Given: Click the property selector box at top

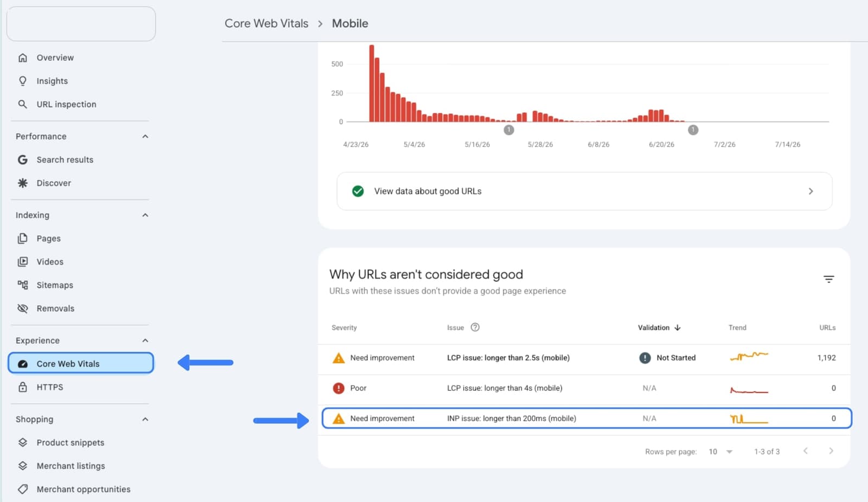Looking at the screenshot, I should tap(81, 24).
